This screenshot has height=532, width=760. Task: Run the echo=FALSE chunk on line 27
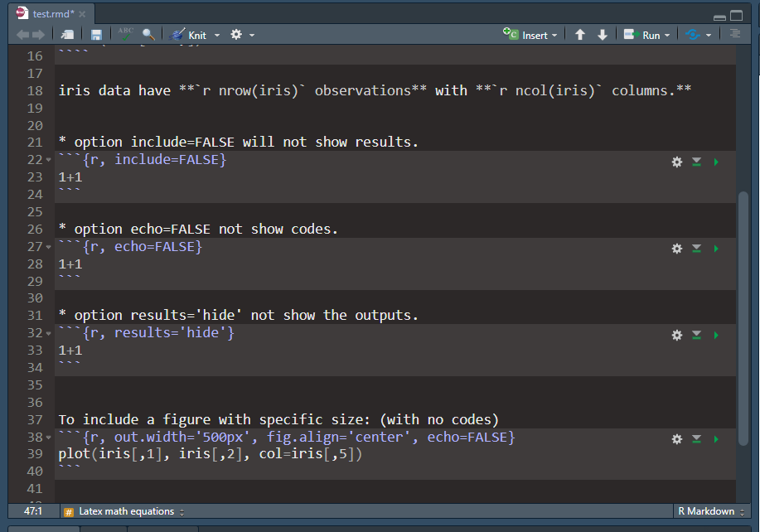point(716,249)
